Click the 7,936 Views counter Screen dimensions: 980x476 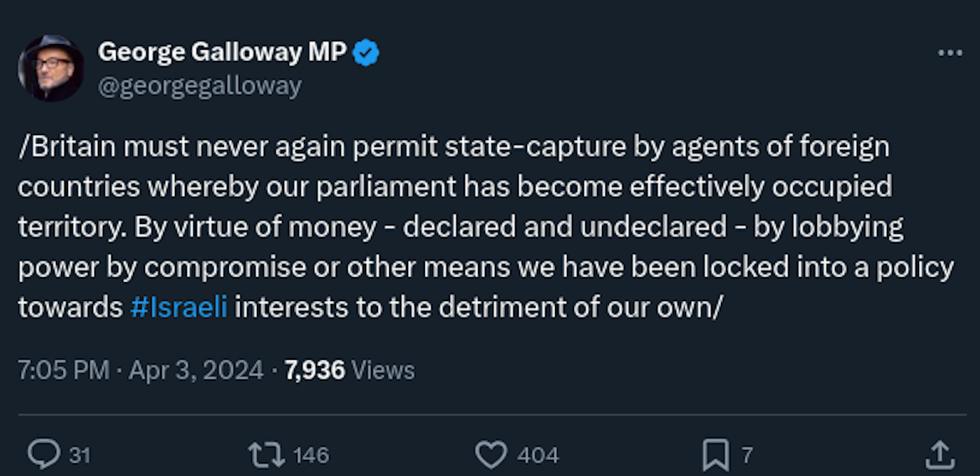[349, 370]
